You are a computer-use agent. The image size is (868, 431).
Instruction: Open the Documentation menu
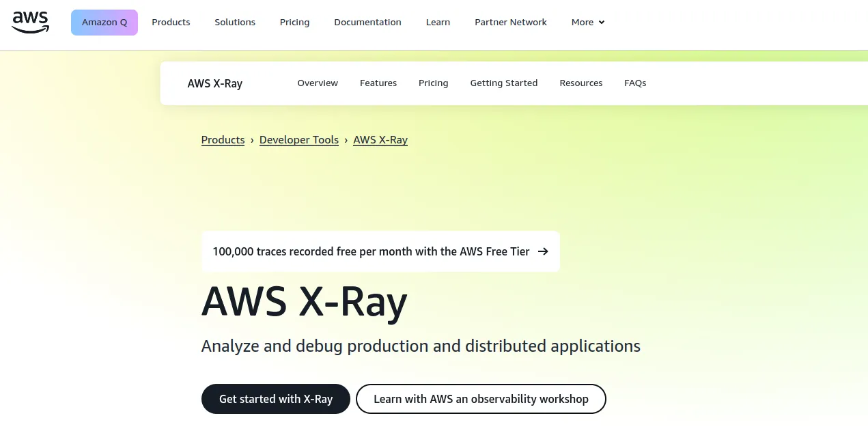tap(367, 23)
